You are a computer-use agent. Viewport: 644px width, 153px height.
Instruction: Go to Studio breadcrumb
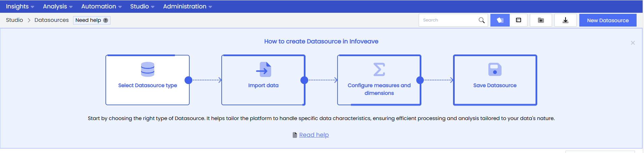pos(14,20)
